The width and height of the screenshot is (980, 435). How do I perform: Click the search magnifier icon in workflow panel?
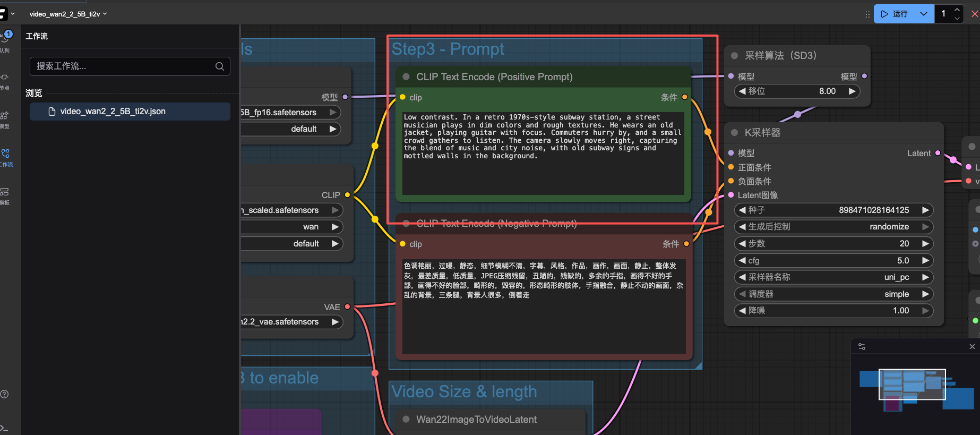coord(219,66)
